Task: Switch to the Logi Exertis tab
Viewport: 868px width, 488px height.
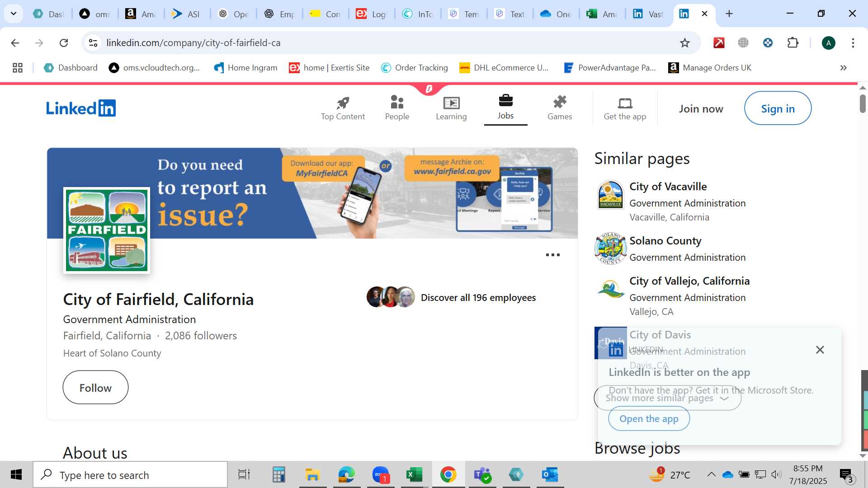Action: coord(372,14)
